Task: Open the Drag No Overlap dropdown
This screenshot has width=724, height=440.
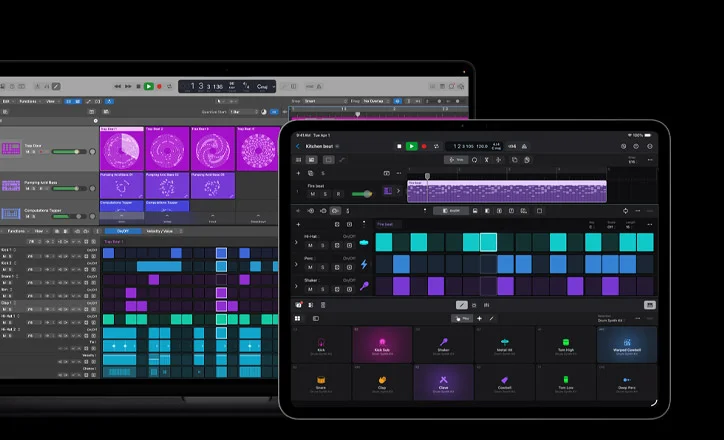Action: click(x=376, y=101)
